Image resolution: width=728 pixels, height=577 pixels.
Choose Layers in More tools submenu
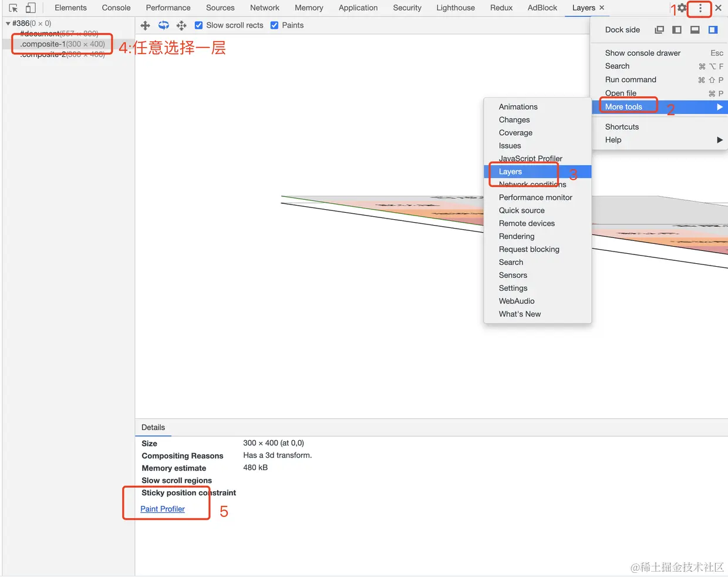click(x=538, y=172)
